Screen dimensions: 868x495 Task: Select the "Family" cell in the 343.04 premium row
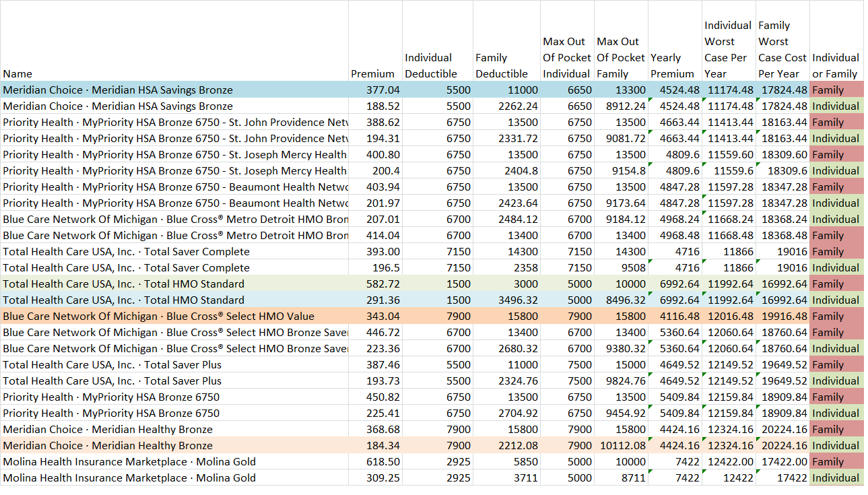(836, 316)
